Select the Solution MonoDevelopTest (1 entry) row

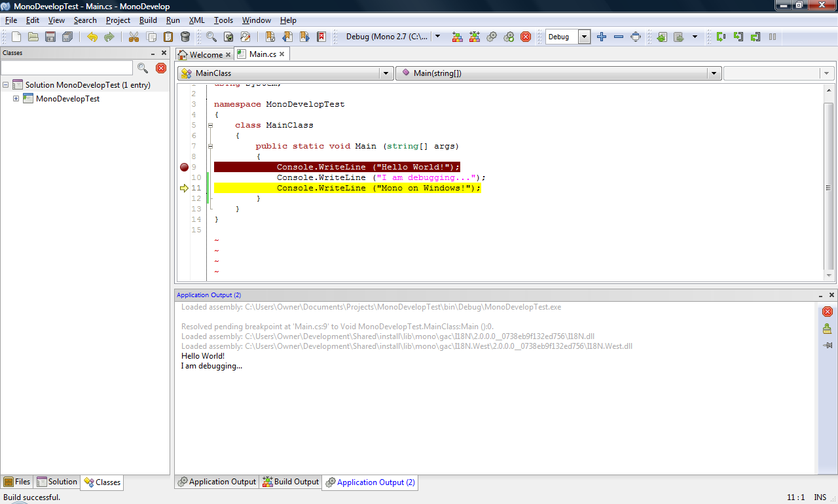[85, 85]
